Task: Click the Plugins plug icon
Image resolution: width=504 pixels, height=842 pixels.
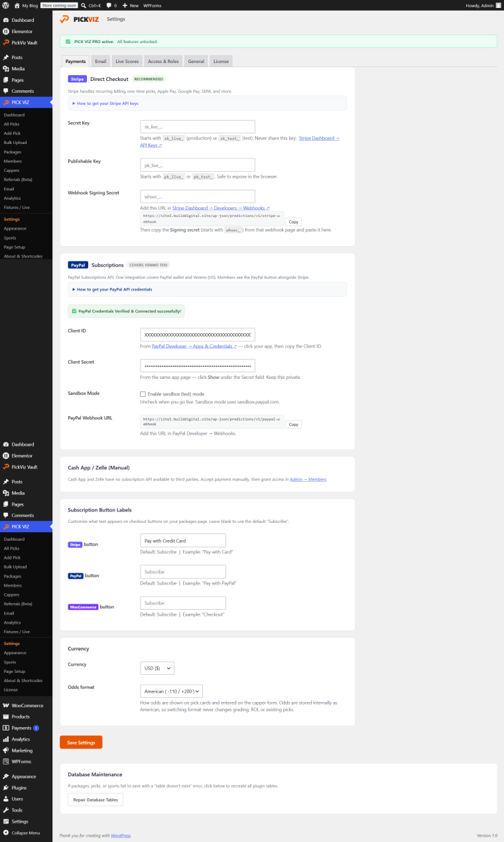Action: (x=5, y=788)
